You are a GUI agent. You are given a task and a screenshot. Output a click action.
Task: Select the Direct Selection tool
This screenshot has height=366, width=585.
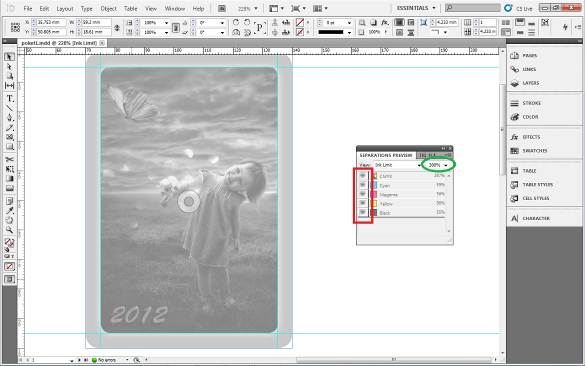(x=9, y=66)
